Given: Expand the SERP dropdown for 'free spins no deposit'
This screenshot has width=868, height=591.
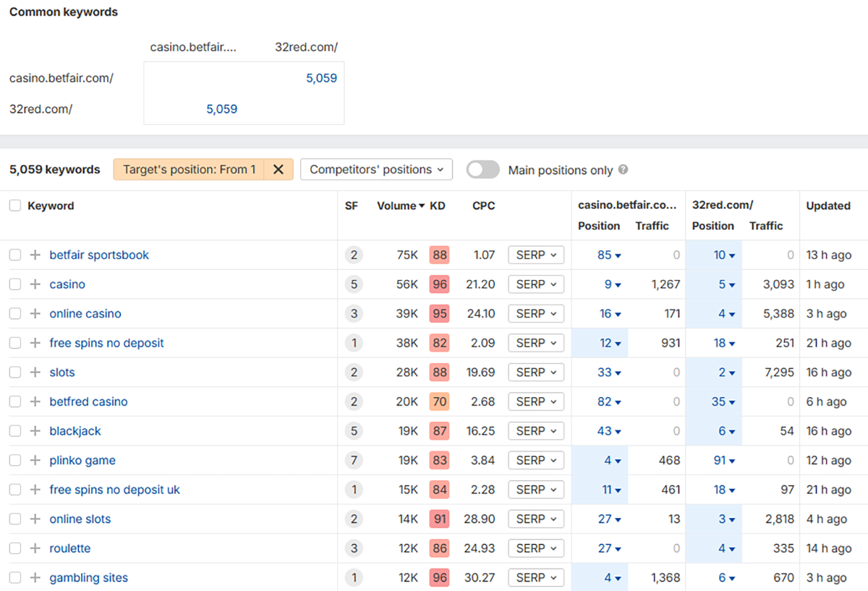Looking at the screenshot, I should [x=535, y=343].
